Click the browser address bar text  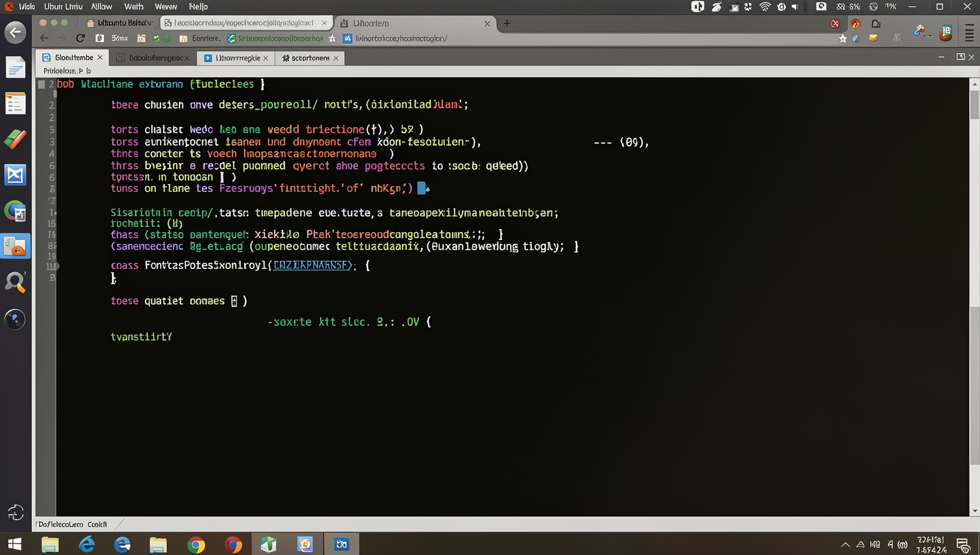[x=401, y=38]
